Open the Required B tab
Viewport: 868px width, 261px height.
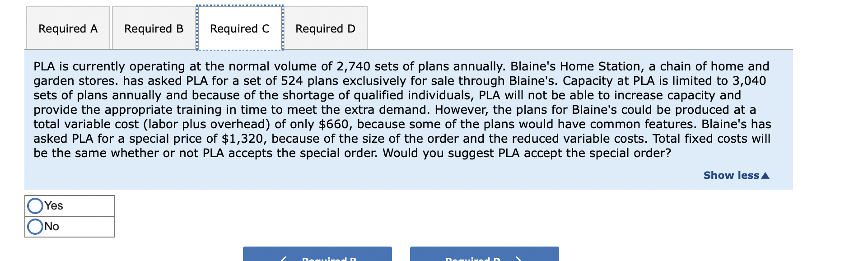(x=154, y=28)
